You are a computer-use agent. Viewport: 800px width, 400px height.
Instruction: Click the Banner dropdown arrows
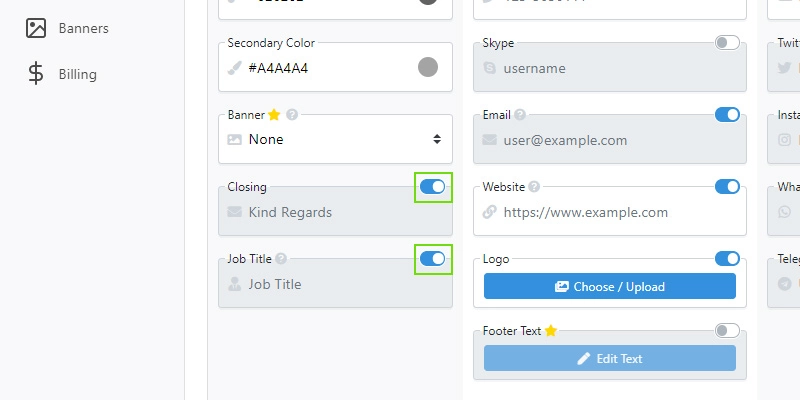pos(437,139)
